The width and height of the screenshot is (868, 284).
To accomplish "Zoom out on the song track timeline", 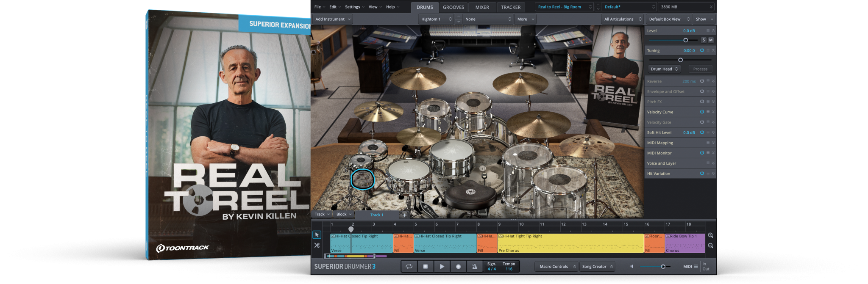I will pyautogui.click(x=710, y=246).
